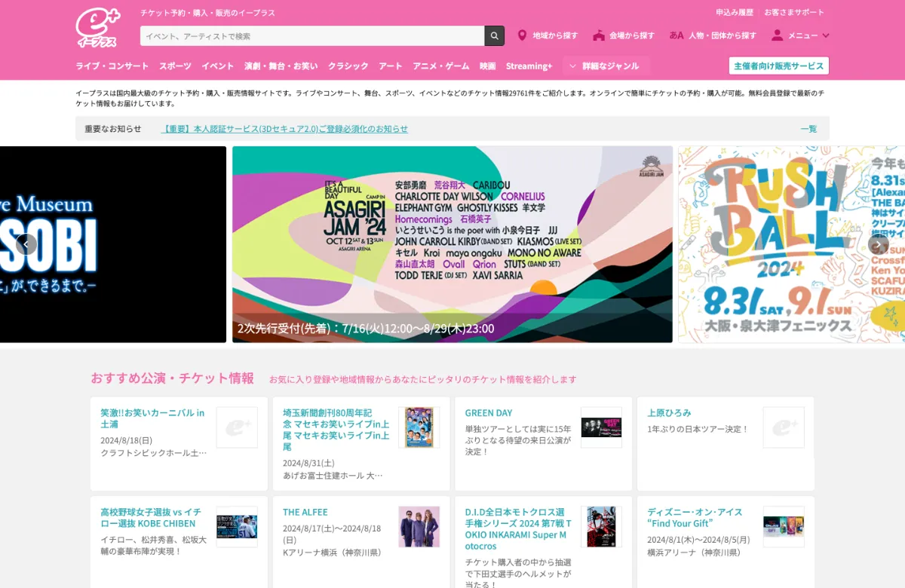
Task: Click the user profile icon beside メニュー
Action: pyautogui.click(x=777, y=35)
